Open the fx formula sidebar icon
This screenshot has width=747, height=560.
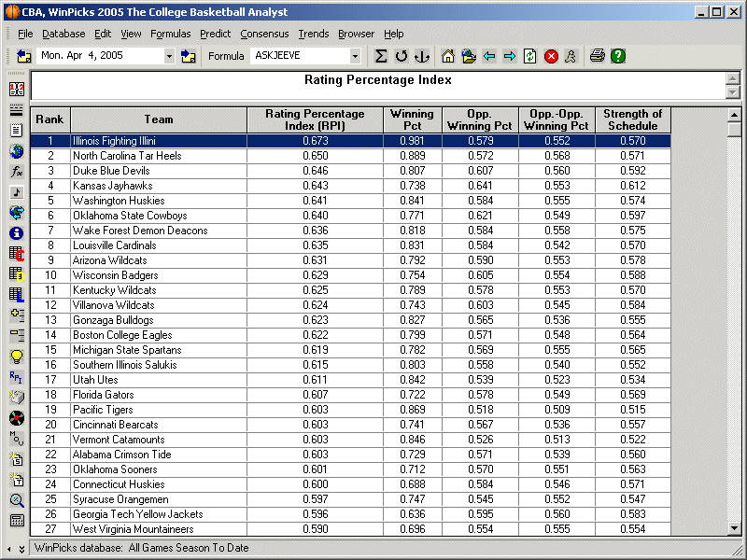[x=17, y=172]
